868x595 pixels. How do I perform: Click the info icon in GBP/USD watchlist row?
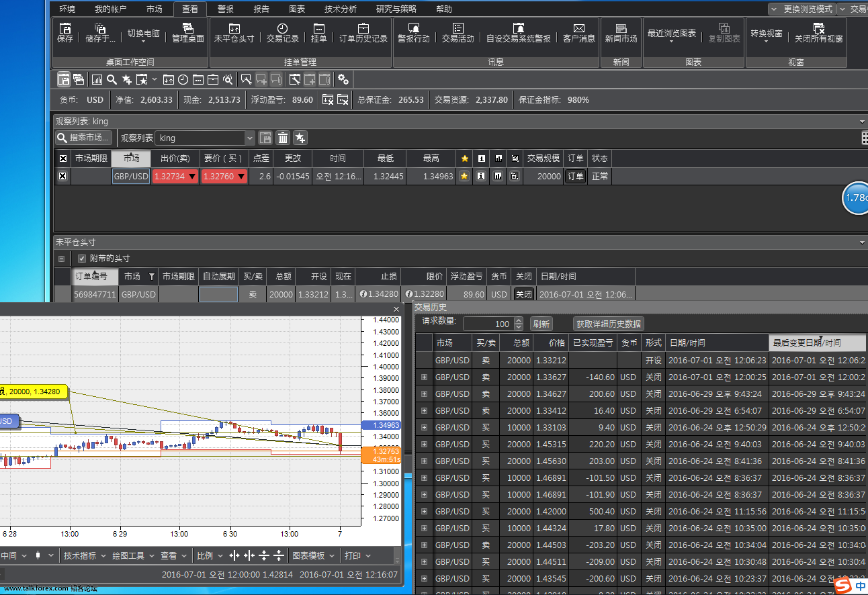(481, 176)
